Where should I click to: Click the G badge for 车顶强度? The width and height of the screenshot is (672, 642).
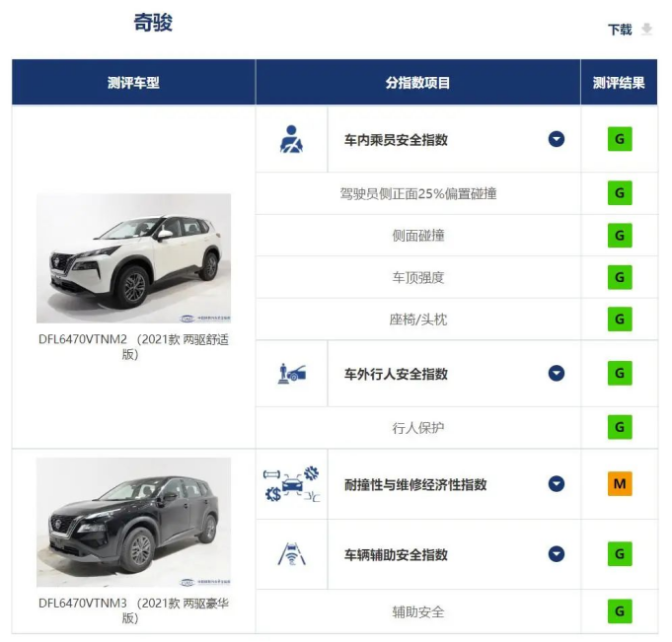[x=620, y=277]
